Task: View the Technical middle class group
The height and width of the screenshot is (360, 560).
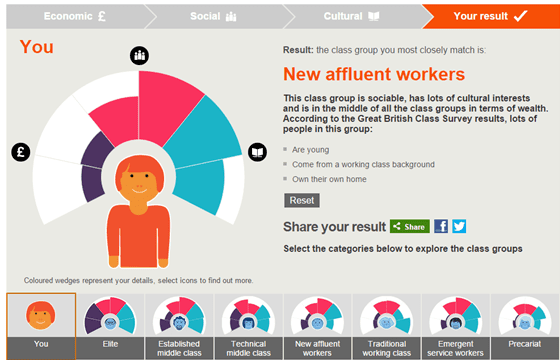Action: 249,326
